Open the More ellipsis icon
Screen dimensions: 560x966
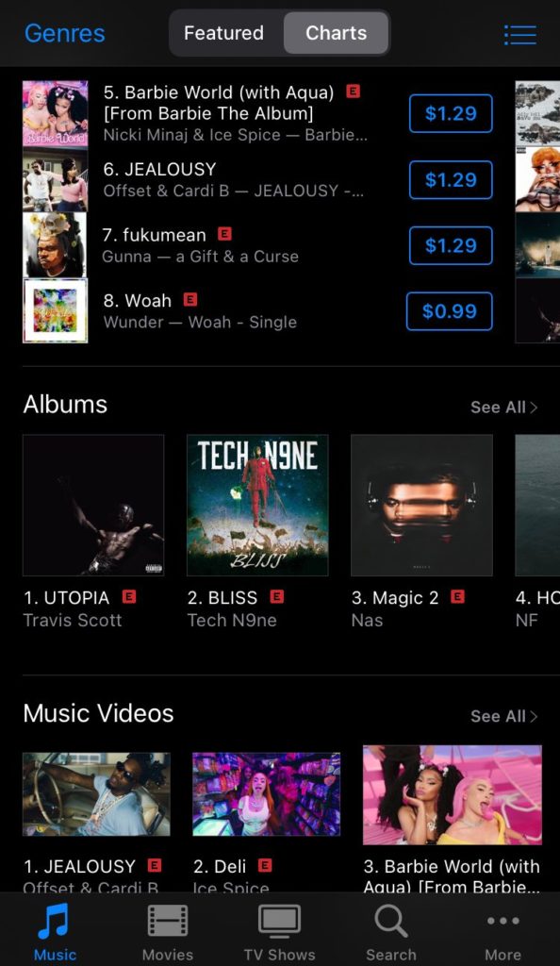[502, 921]
